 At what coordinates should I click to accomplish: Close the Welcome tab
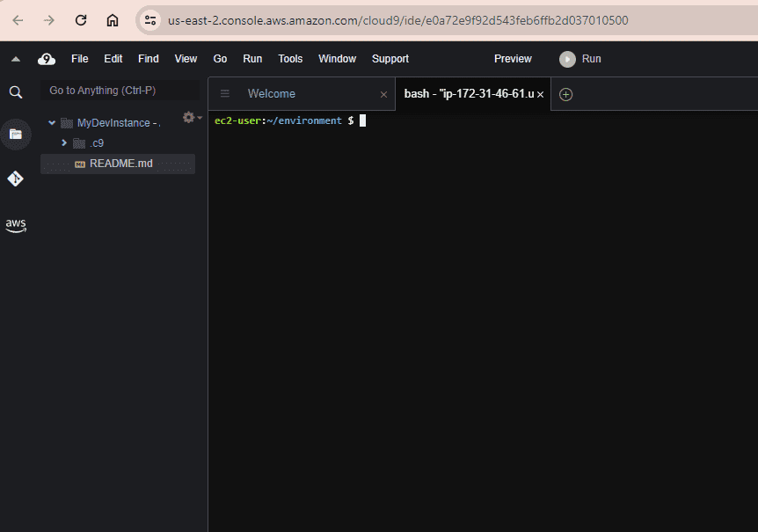[383, 95]
